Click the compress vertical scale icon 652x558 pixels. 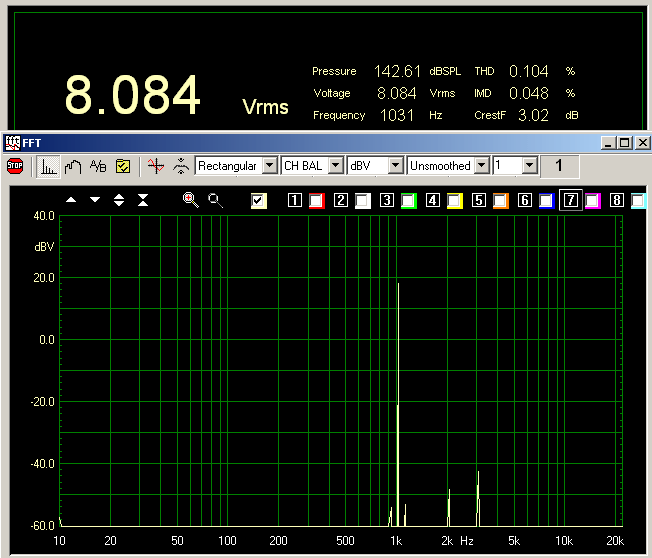click(x=143, y=200)
